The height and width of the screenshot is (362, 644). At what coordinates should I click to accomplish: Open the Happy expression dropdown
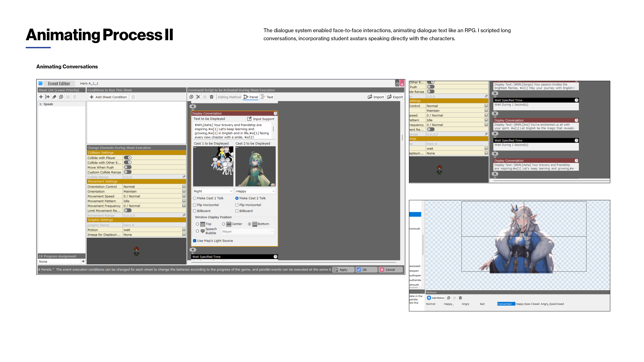click(x=255, y=191)
